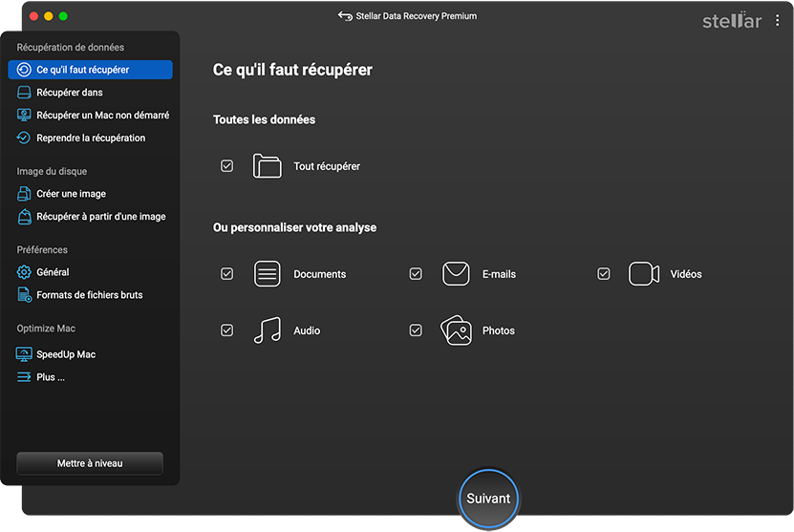Image resolution: width=794 pixels, height=532 pixels.
Task: Click the back arrow icon in title bar
Action: tap(345, 16)
